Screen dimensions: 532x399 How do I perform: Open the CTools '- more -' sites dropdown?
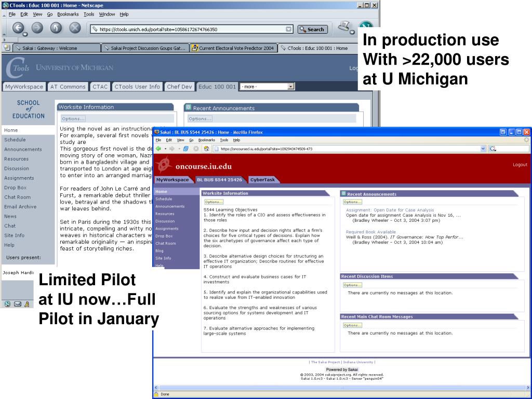267,87
